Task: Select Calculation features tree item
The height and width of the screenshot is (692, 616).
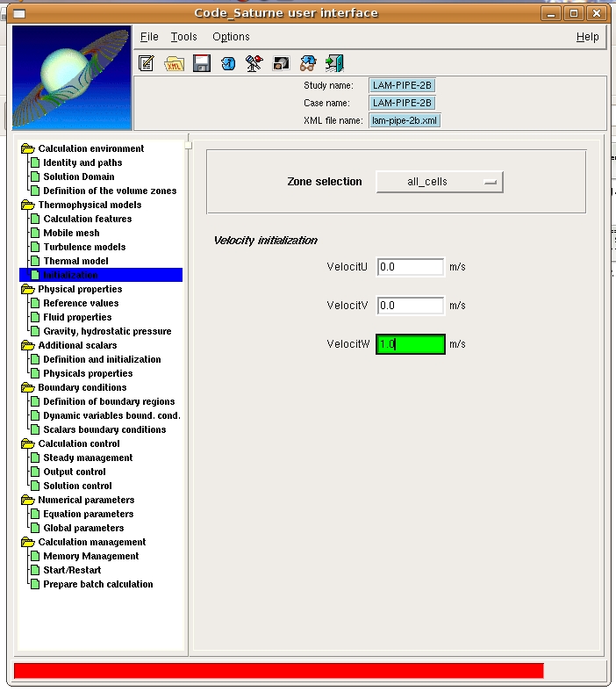Action: coord(87,219)
